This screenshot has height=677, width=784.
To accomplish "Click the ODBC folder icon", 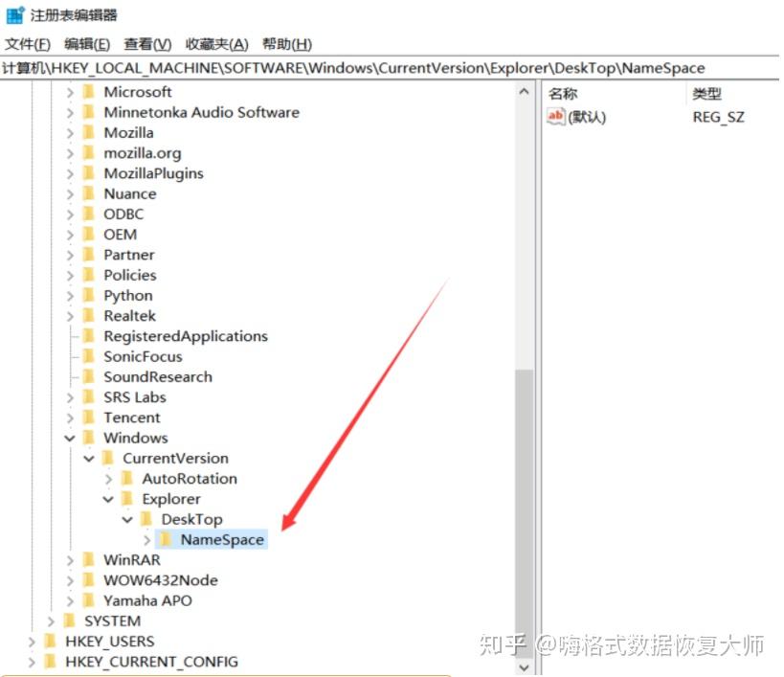I will [89, 214].
